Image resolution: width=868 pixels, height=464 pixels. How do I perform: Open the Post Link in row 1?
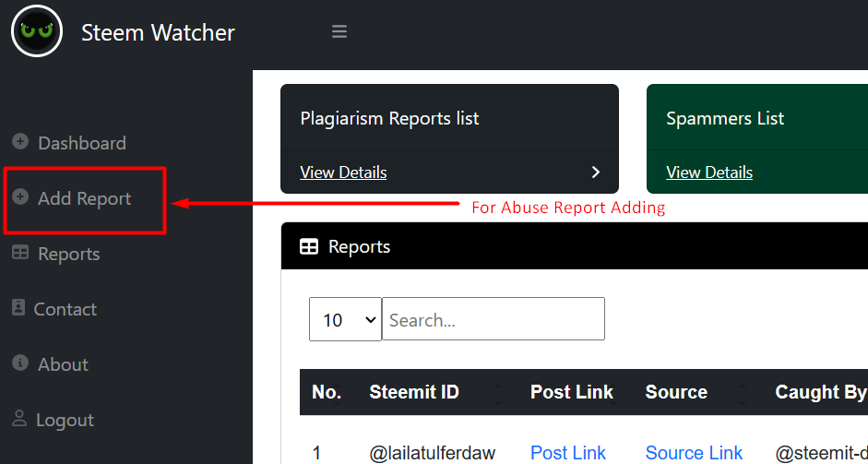point(568,453)
